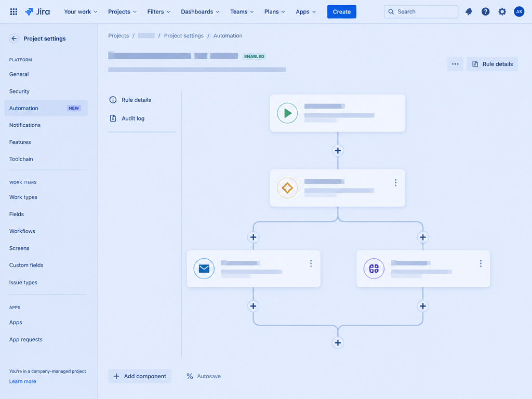532x399 pixels.
Task: Open the condition card's three-dot menu
Action: point(395,183)
